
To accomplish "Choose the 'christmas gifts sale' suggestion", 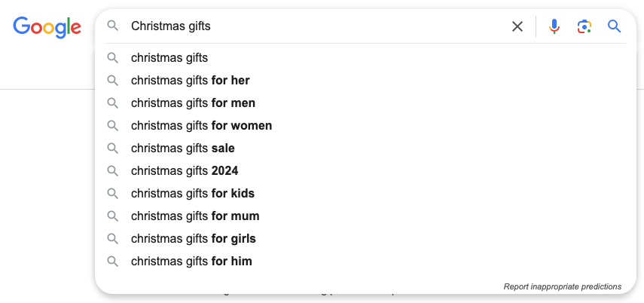I will pos(182,148).
